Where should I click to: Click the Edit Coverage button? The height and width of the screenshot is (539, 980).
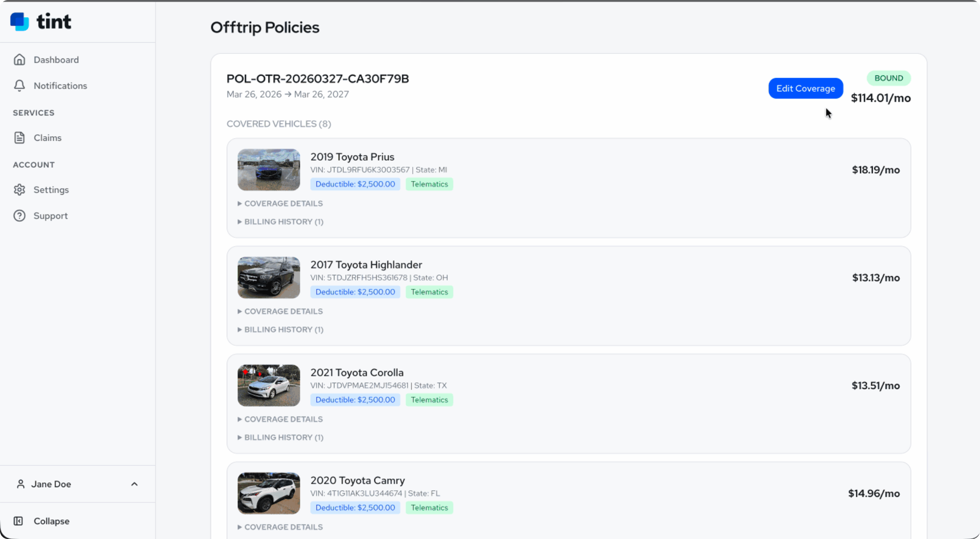pos(805,88)
